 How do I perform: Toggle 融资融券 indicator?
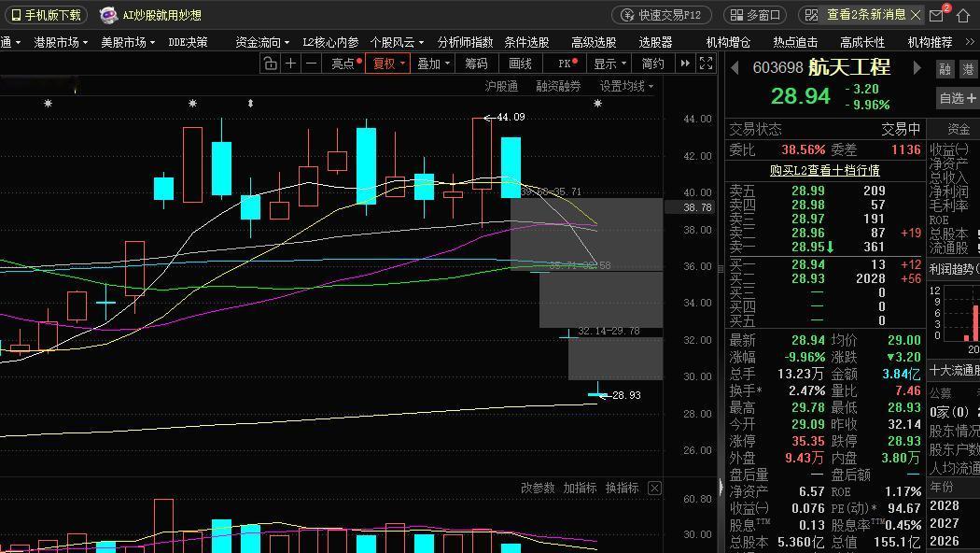coord(558,86)
